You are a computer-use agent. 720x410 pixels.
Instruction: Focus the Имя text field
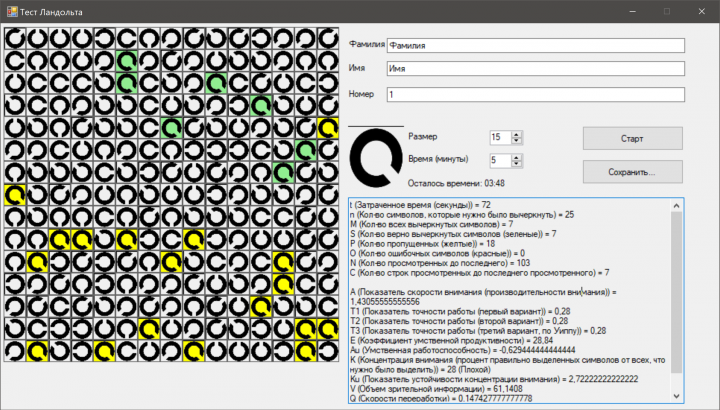[x=536, y=68]
